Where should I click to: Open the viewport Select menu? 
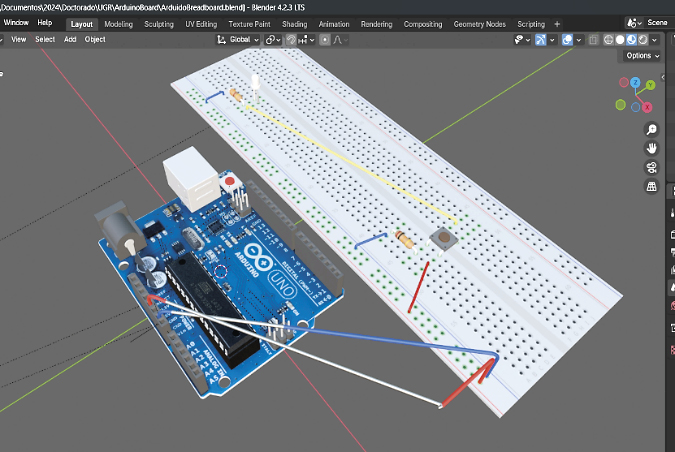45,39
